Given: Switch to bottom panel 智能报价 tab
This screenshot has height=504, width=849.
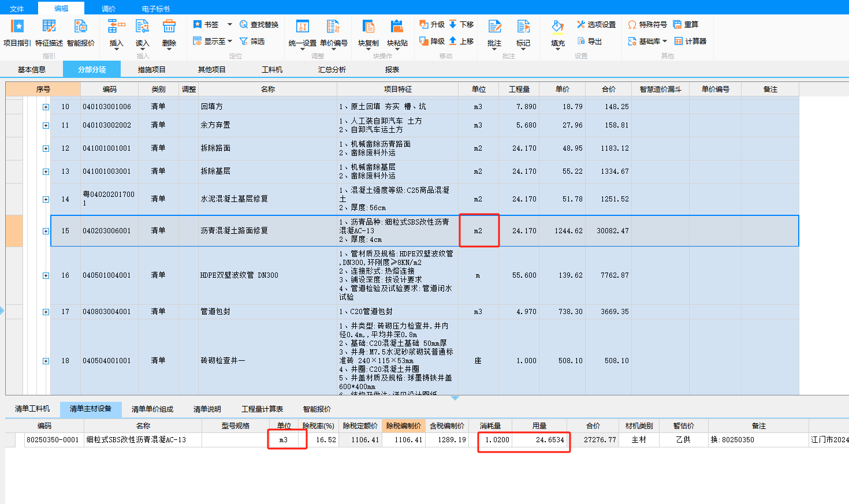Looking at the screenshot, I should (x=317, y=409).
